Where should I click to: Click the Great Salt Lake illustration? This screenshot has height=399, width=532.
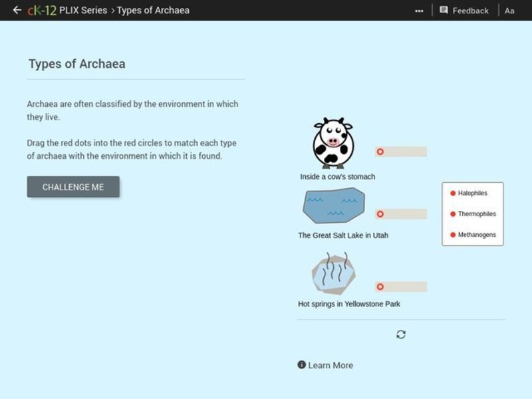point(334,206)
